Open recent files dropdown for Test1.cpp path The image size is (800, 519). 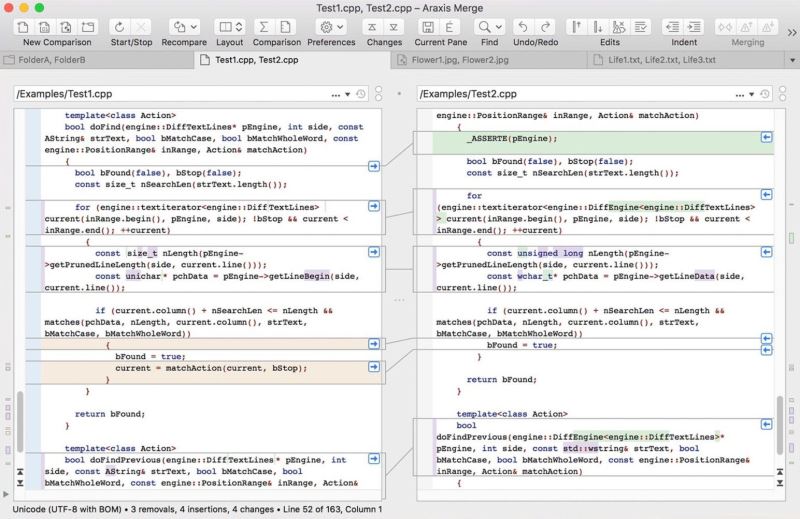347,94
